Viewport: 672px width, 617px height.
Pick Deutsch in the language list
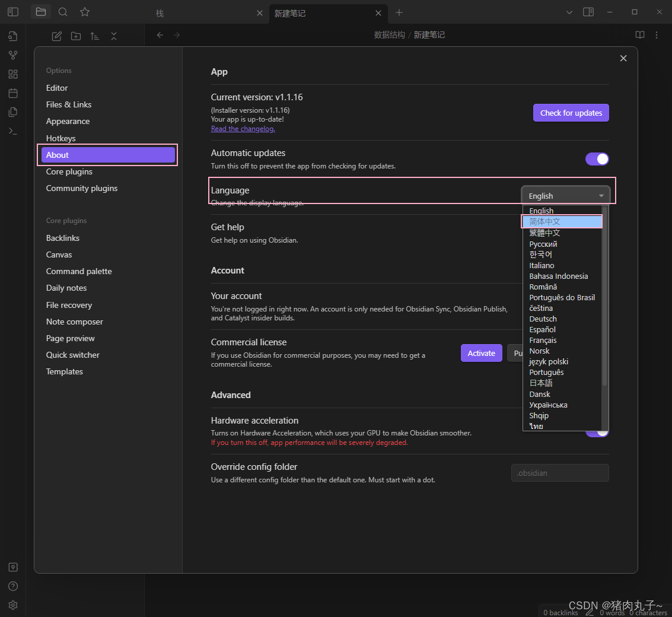click(562, 319)
